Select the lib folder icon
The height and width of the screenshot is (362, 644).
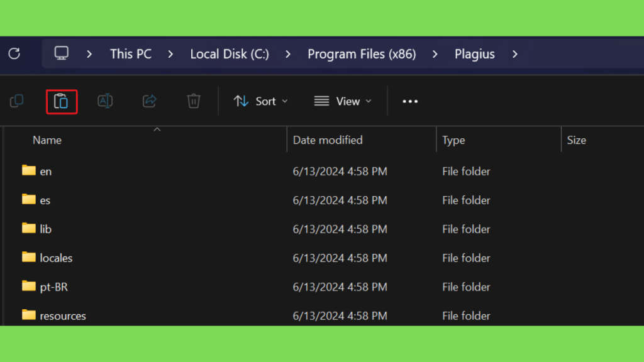tap(29, 228)
